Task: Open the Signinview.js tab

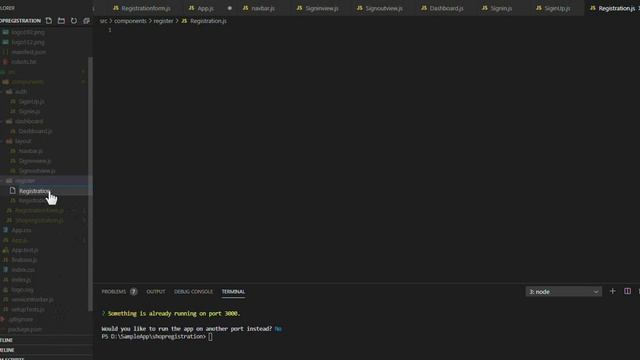Action: tap(318, 8)
